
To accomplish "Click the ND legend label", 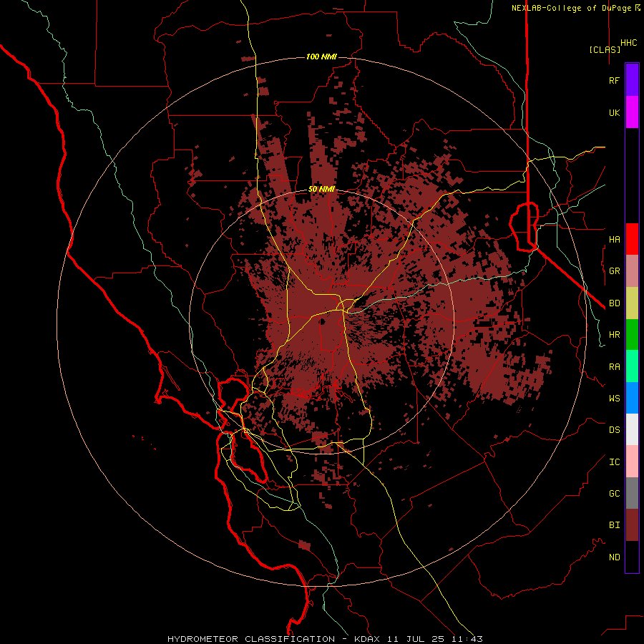I will pos(614,557).
